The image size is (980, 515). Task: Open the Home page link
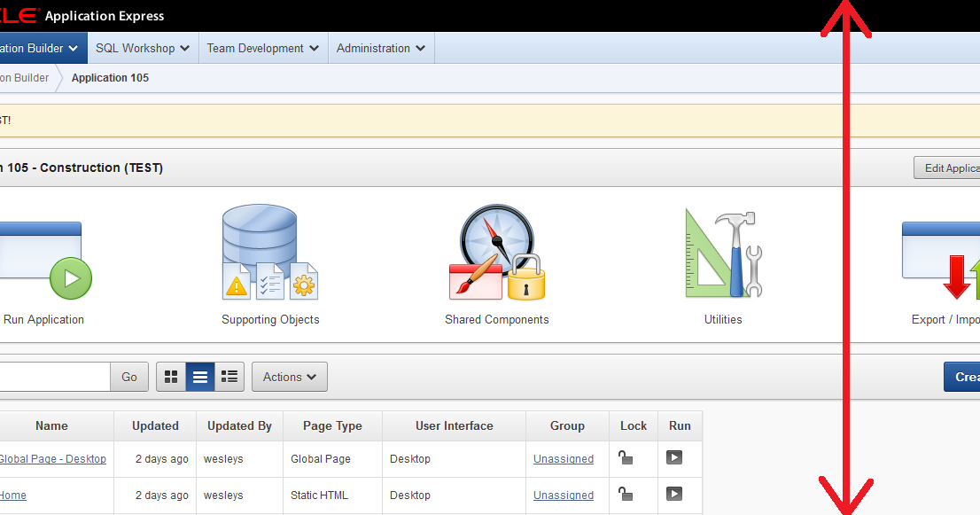tap(12, 495)
